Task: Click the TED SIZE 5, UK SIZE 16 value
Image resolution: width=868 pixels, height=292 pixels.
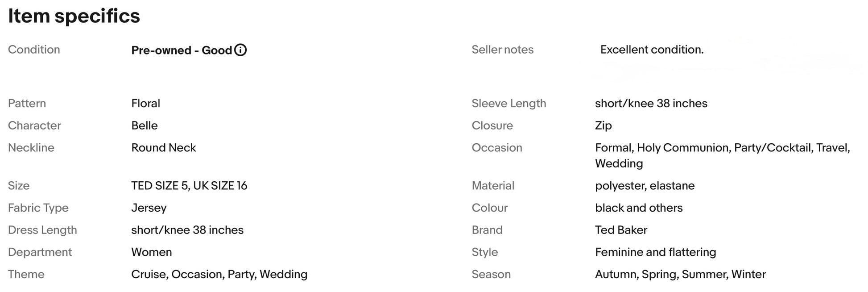Action: pos(189,186)
